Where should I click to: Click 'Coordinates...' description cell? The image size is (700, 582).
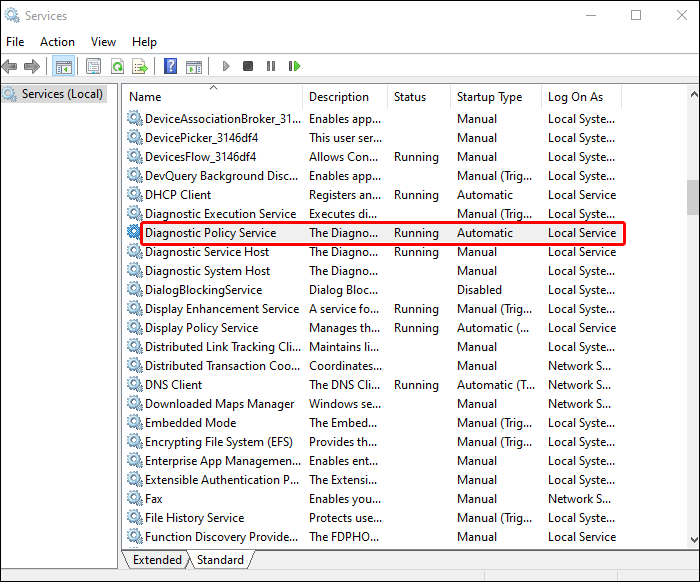point(345,366)
